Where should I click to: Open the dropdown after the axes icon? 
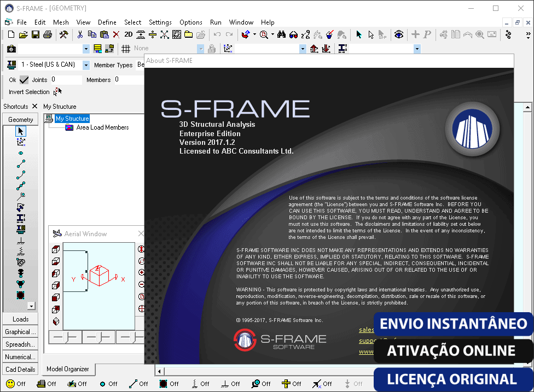coord(303,49)
